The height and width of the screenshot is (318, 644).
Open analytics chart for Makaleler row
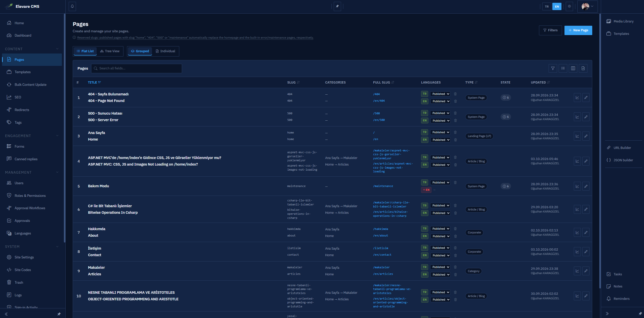577,271
